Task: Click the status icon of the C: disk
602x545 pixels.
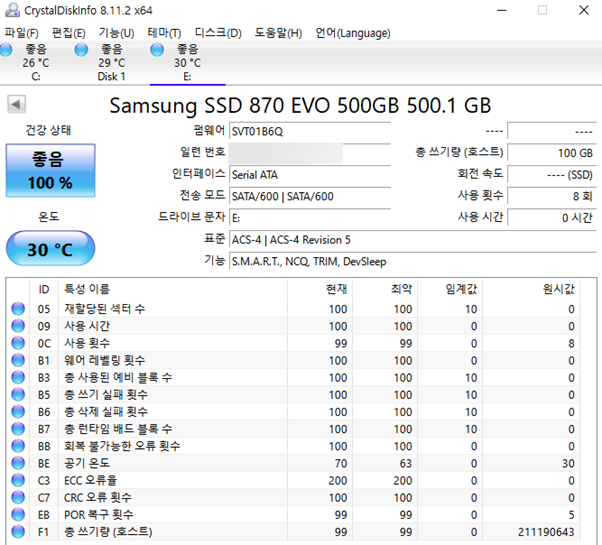Action: 6,50
